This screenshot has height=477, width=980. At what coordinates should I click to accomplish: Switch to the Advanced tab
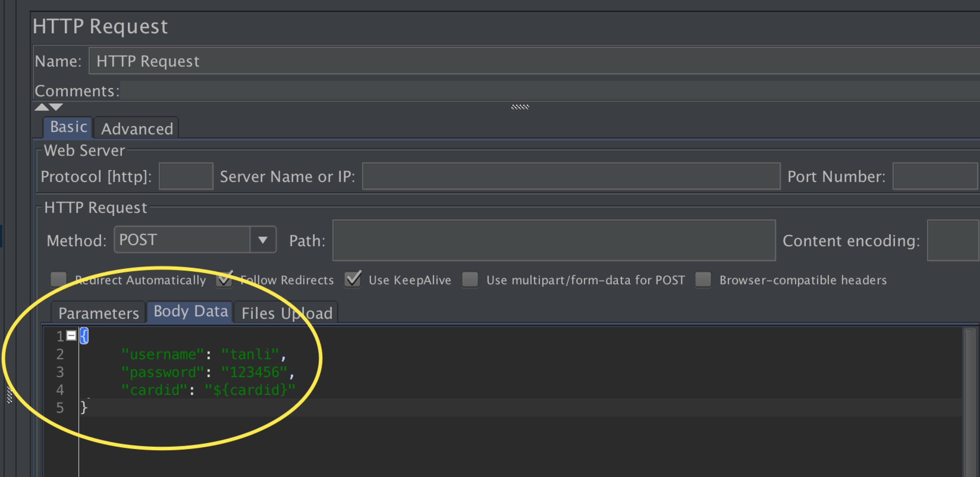pyautogui.click(x=137, y=128)
